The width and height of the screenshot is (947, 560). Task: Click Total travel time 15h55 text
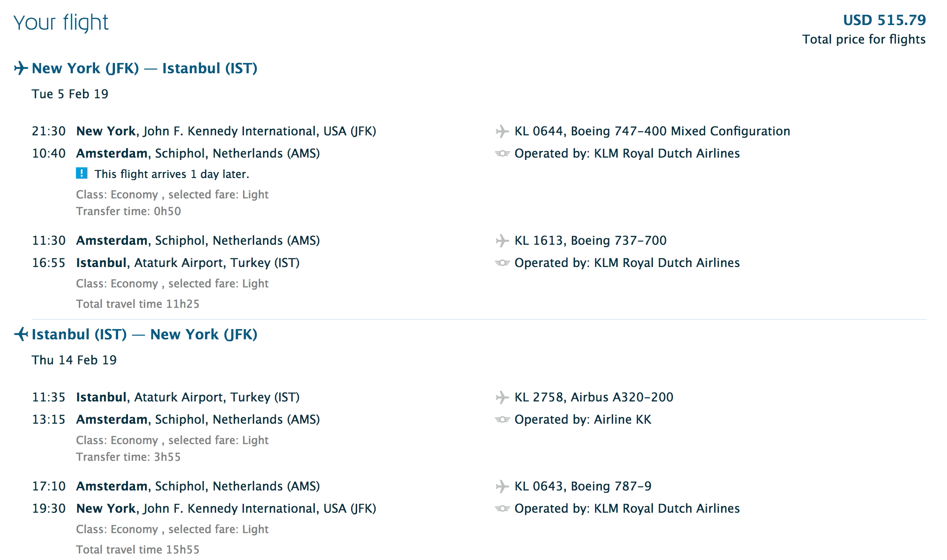tap(138, 549)
